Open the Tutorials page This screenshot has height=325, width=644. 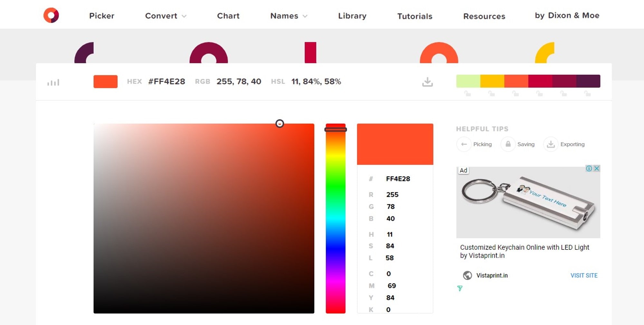pos(414,16)
